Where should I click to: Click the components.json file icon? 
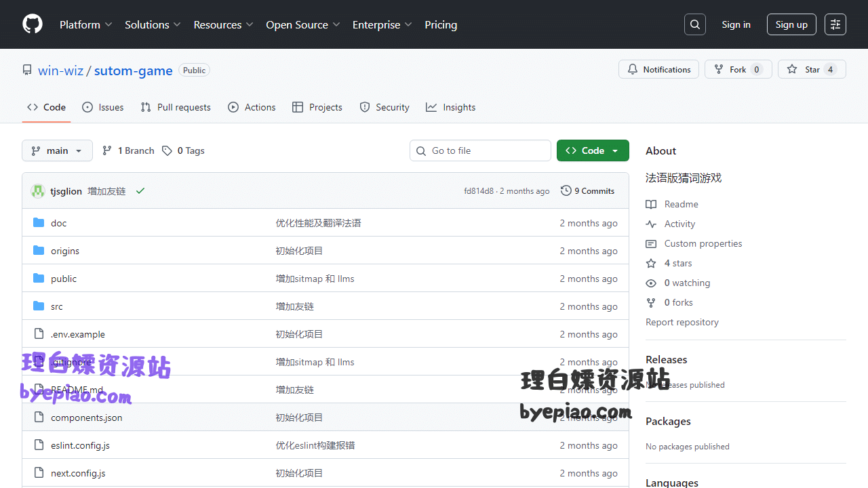(x=39, y=418)
